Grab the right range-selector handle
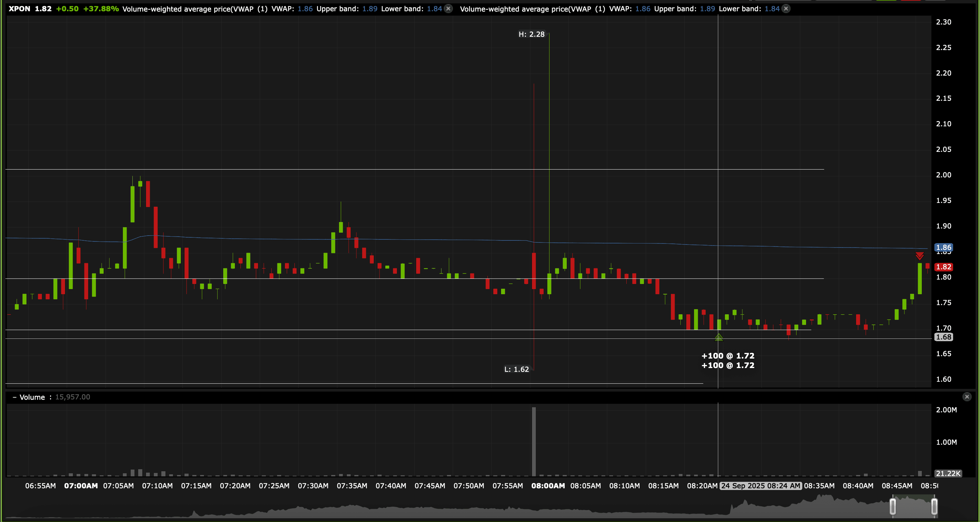 (934, 506)
